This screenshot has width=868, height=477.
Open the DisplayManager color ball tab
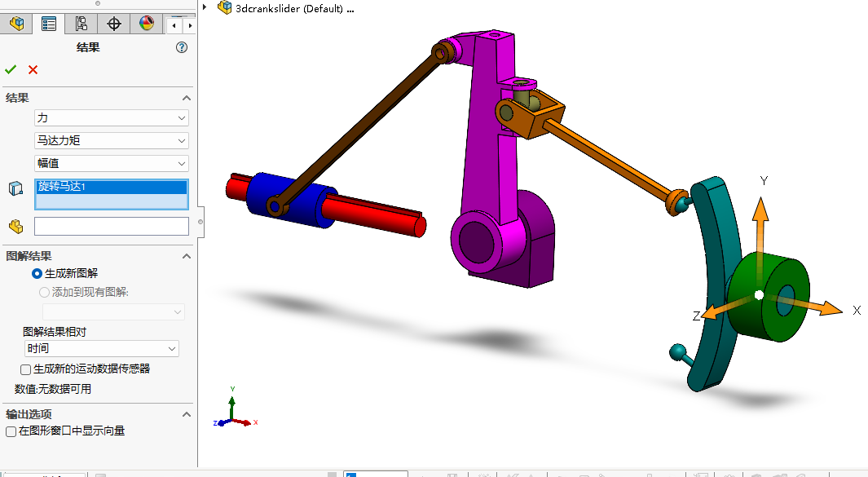tap(147, 24)
